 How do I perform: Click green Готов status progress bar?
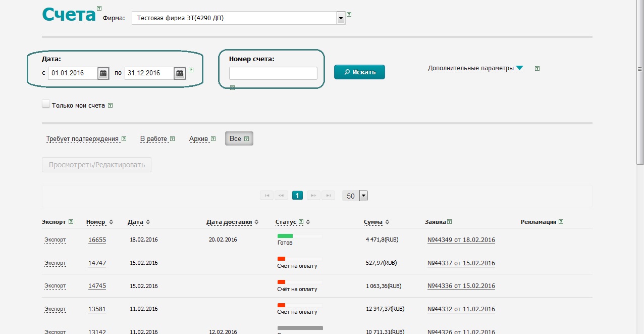coord(285,236)
